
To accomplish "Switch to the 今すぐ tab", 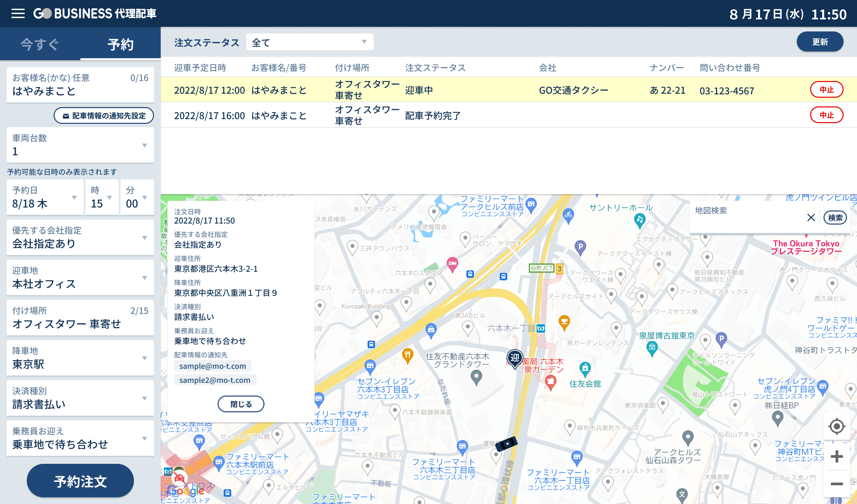I will pyautogui.click(x=40, y=44).
